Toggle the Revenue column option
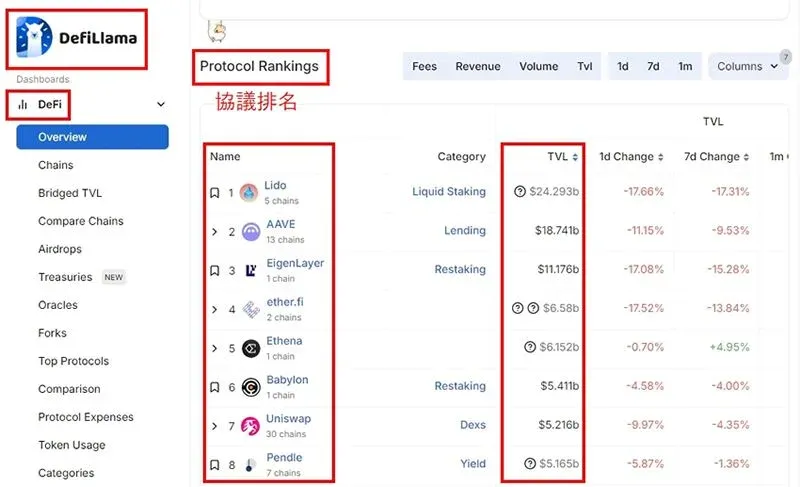800x487 pixels. click(478, 67)
